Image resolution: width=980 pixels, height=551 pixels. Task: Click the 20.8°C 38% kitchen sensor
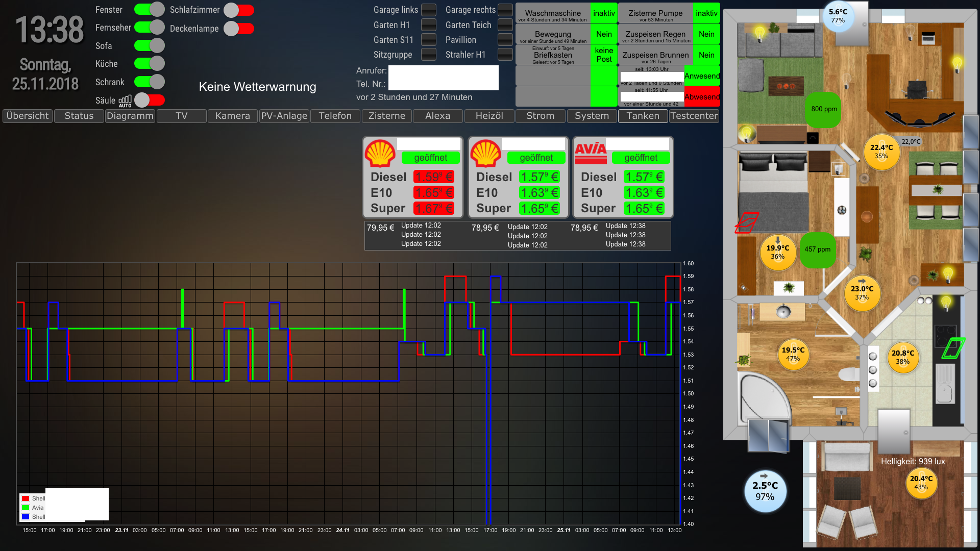(x=903, y=357)
